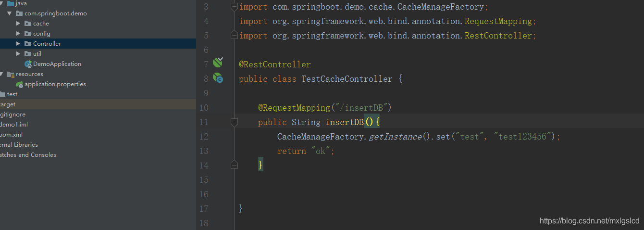Click the "/insertDB" string literal
Image resolution: width=644 pixels, height=230 pixels.
click(x=361, y=108)
